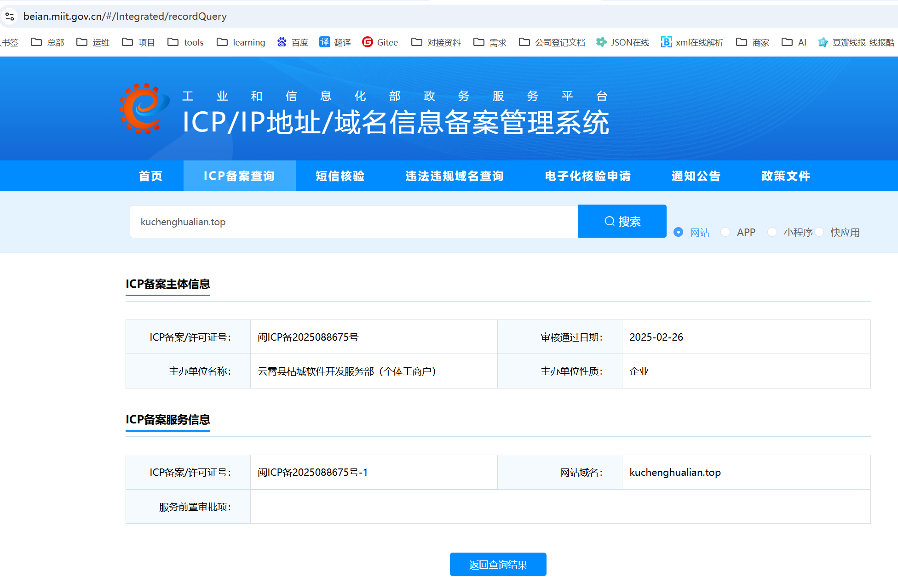The height and width of the screenshot is (588, 898).
Task: Expand the 公司登记文档 bookmark folder
Action: (x=552, y=42)
